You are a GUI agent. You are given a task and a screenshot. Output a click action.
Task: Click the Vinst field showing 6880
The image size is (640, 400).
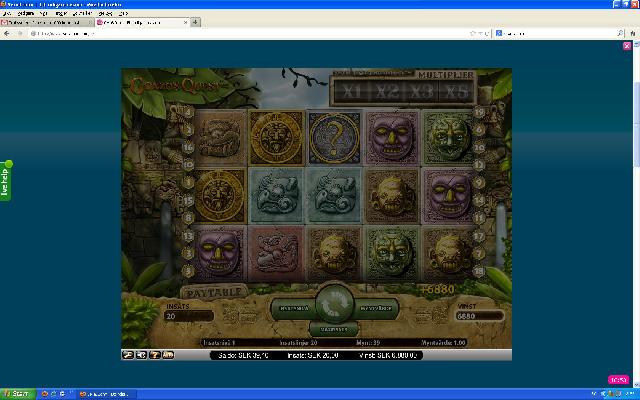click(x=480, y=316)
